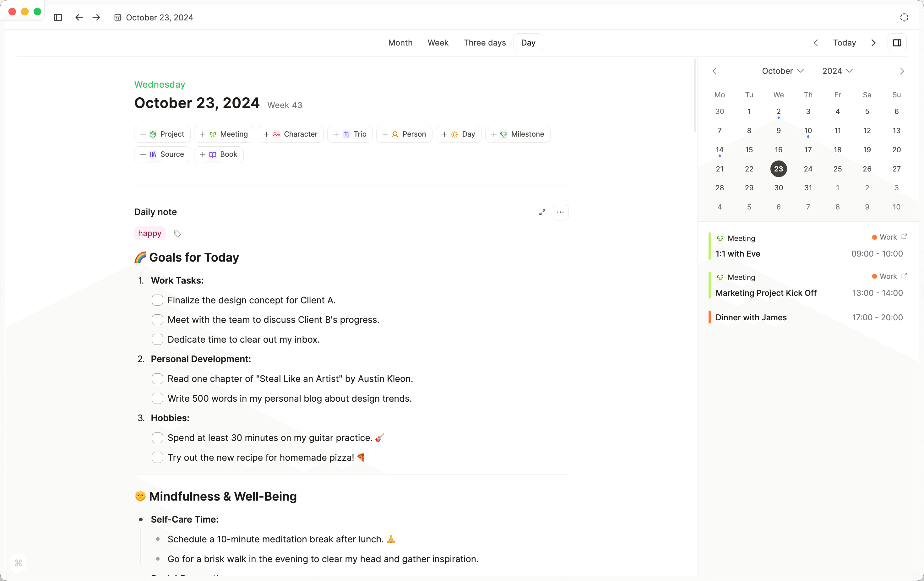Click the orange Work calendar color dot
Viewport: 924px width, 581px height.
pyautogui.click(x=874, y=237)
